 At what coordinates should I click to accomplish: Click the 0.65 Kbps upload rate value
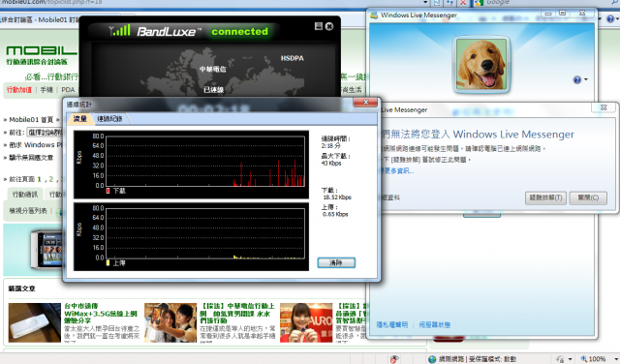point(335,214)
